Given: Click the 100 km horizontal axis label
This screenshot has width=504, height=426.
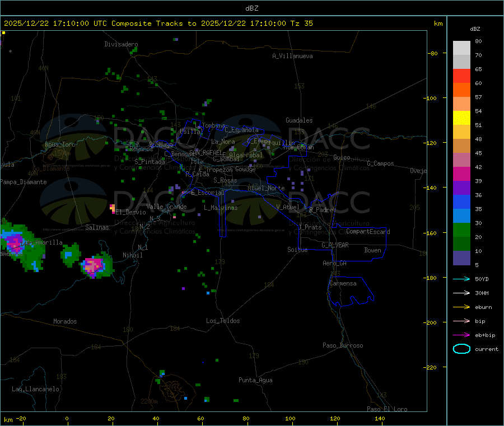Looking at the screenshot, I should point(290,418).
